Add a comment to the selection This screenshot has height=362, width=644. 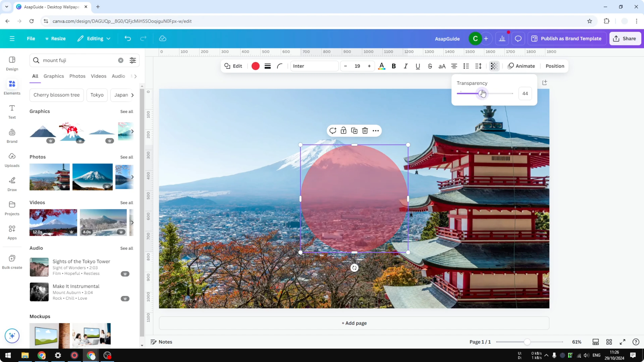coord(333,131)
